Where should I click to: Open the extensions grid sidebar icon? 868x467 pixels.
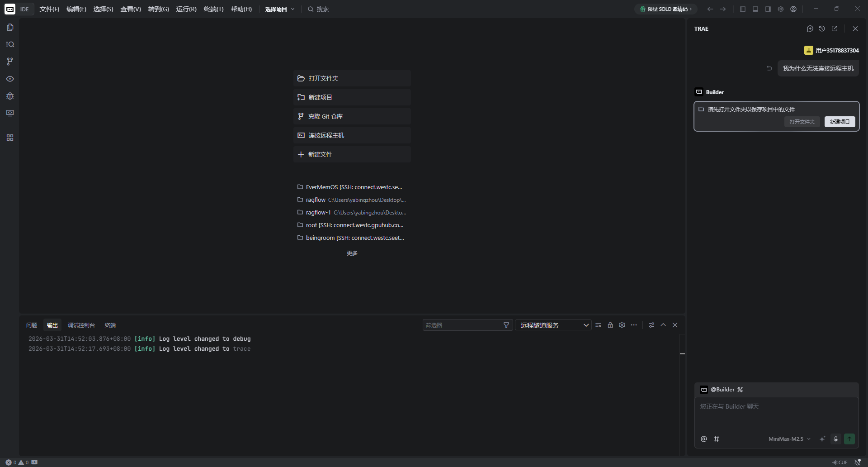coord(10,138)
